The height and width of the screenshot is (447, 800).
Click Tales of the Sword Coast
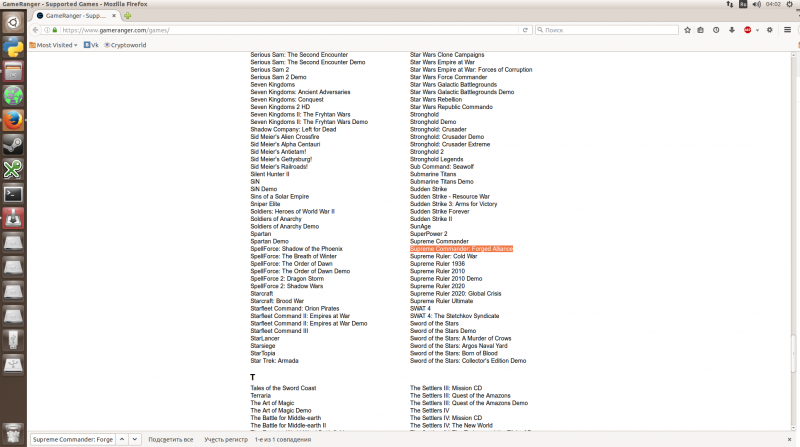pyautogui.click(x=283, y=388)
